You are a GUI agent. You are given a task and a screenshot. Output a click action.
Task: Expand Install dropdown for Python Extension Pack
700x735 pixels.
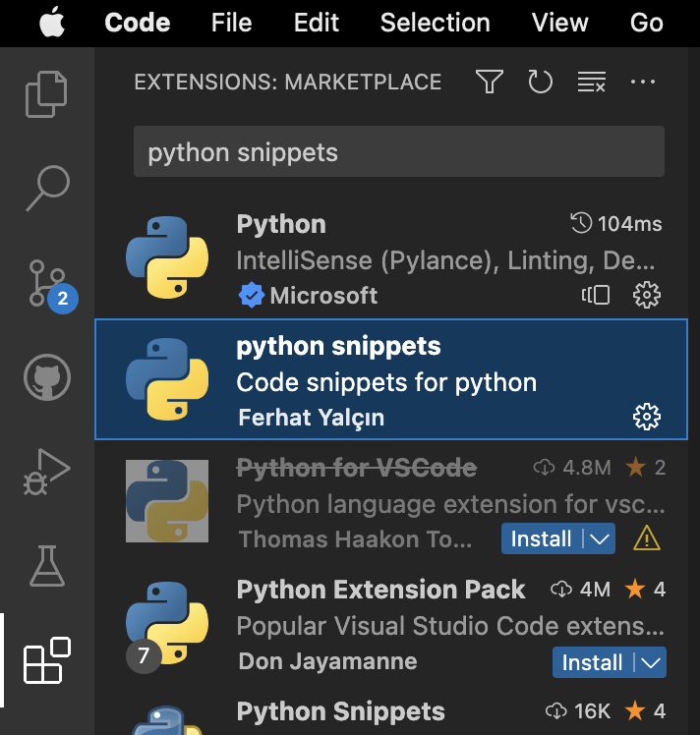[651, 662]
